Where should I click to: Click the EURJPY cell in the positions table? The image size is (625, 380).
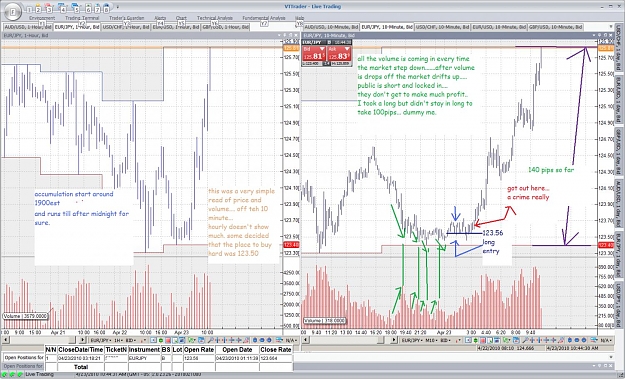point(144,358)
